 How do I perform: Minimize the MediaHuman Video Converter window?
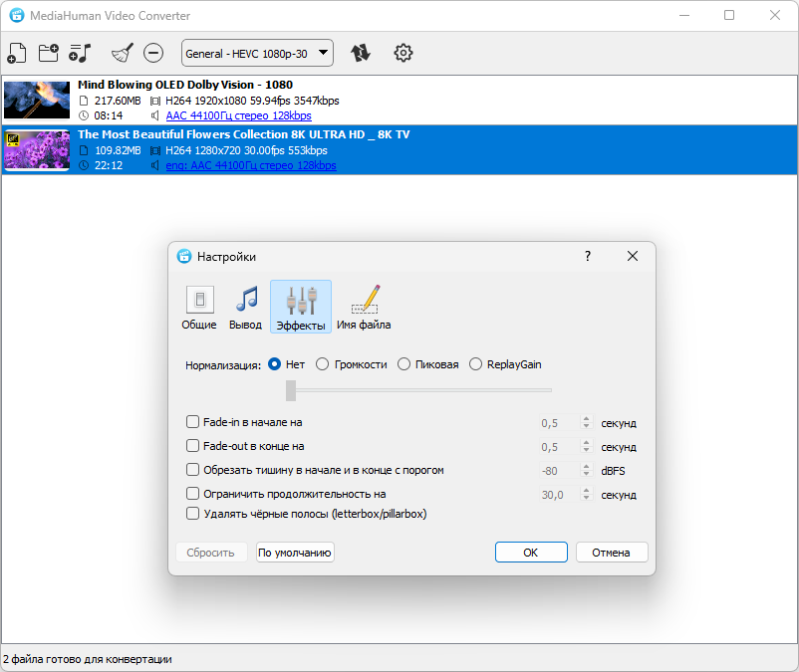pyautogui.click(x=684, y=15)
